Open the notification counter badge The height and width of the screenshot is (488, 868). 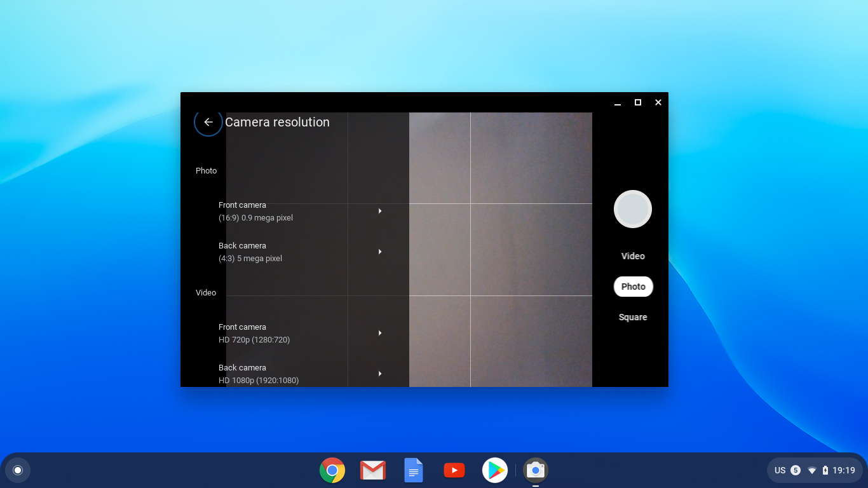pos(796,470)
